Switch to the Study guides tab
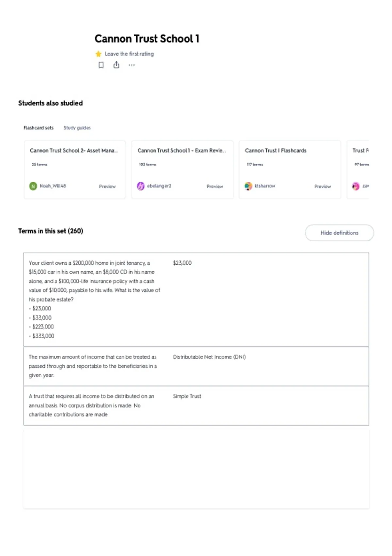The image size is (392, 556). click(x=77, y=128)
